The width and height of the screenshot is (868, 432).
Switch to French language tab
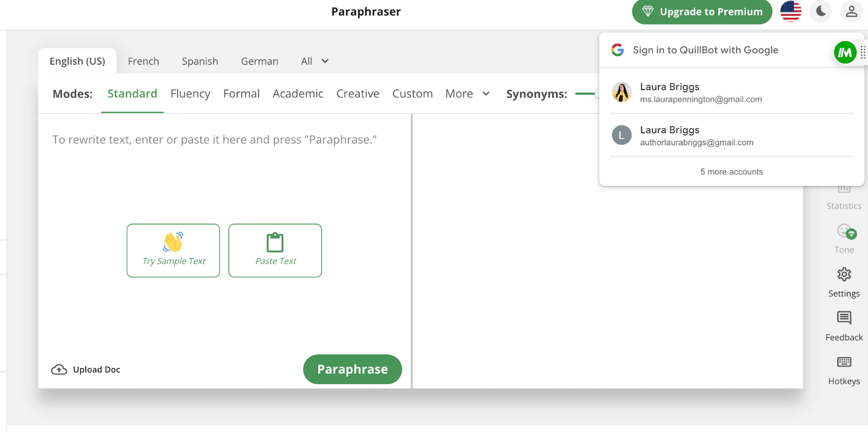click(x=143, y=61)
